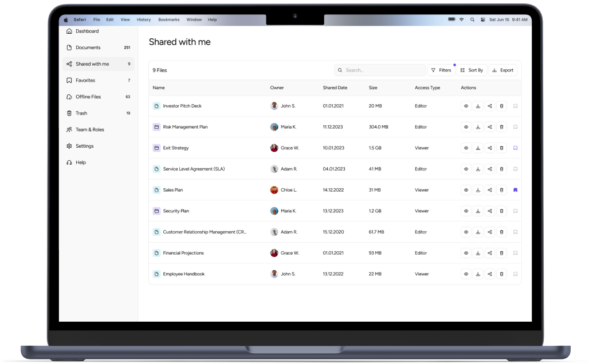Screen dimensions: 589x364
Task: Open the Sort By menu
Action: coord(472,70)
